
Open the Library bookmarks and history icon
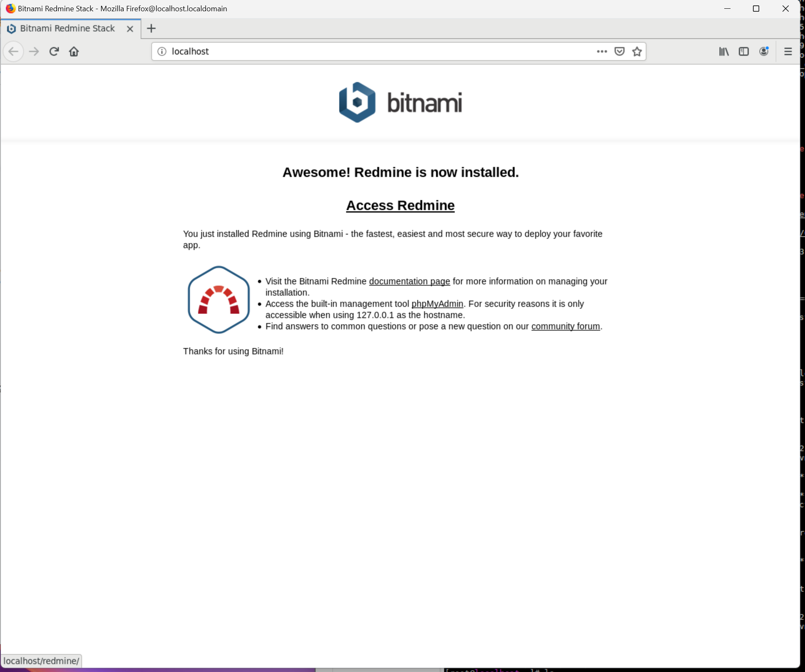(724, 52)
